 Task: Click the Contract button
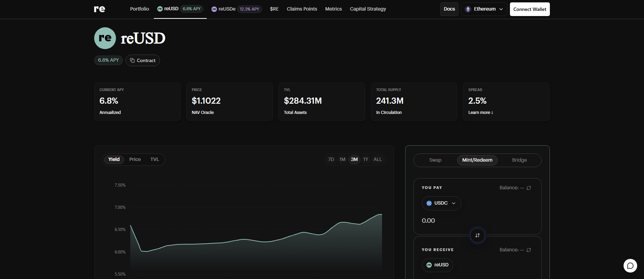coord(143,60)
